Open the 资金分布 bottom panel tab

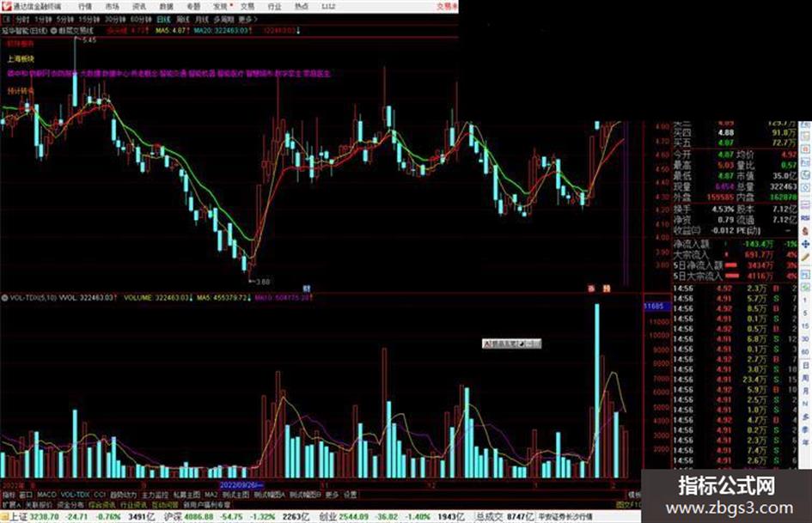(70, 504)
